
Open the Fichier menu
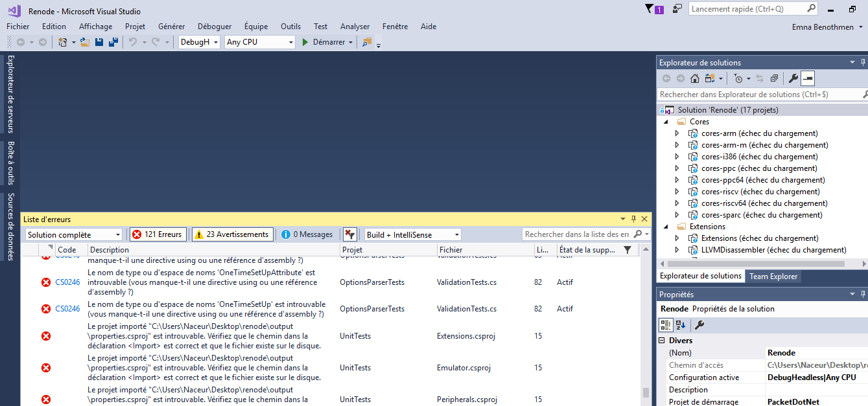pos(18,27)
